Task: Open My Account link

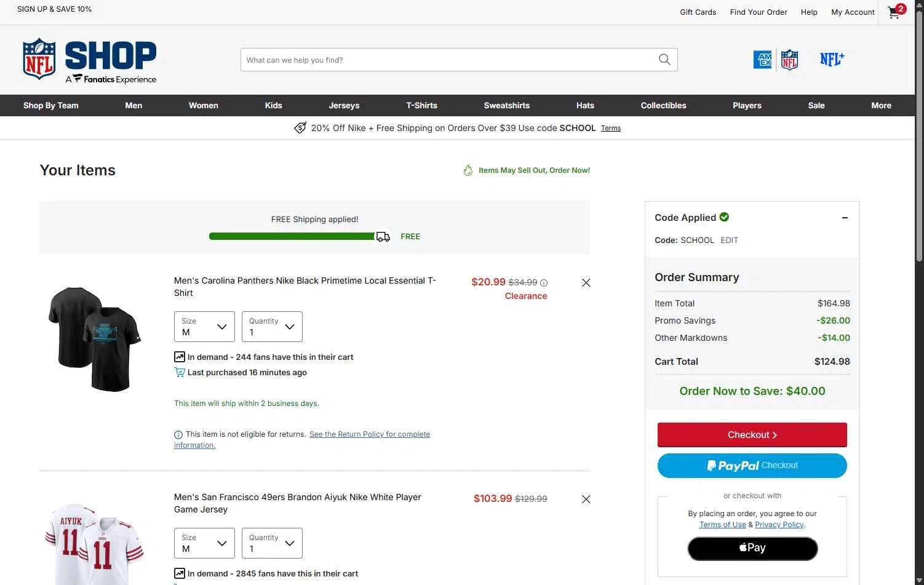Action: coord(853,12)
